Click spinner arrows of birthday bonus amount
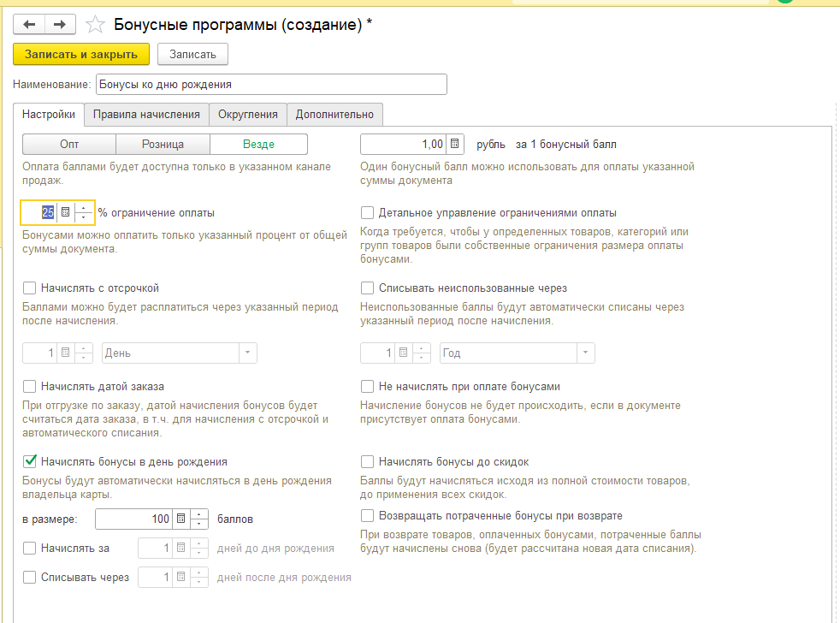840x623 pixels. (199, 519)
